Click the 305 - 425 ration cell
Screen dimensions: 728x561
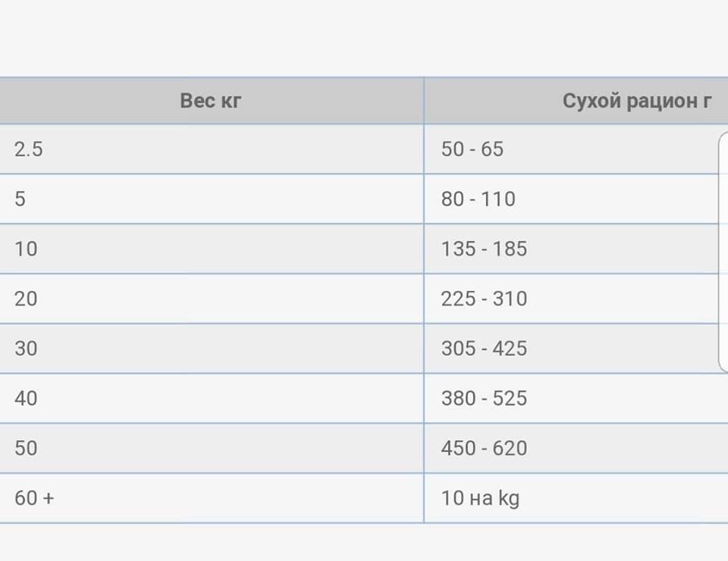coord(484,349)
